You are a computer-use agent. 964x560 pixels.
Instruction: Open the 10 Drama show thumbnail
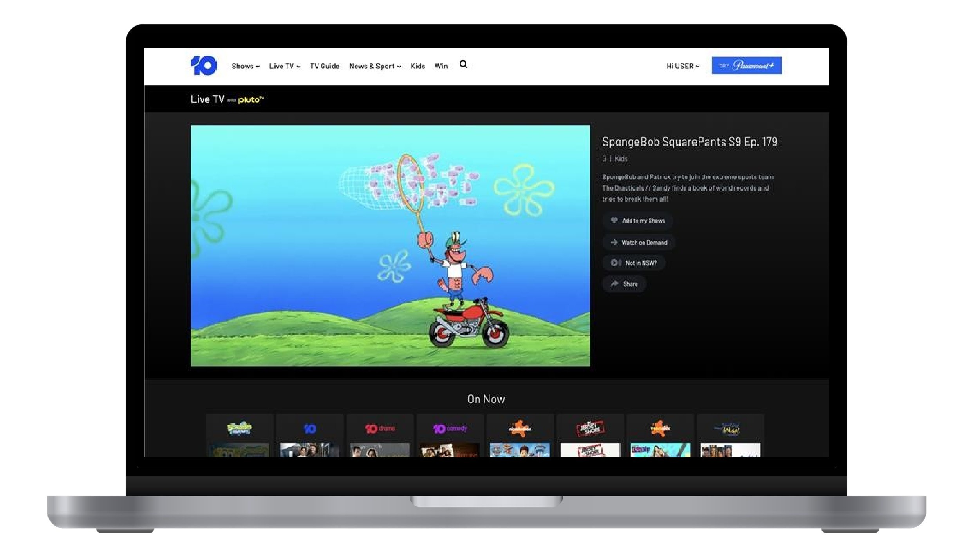(380, 450)
